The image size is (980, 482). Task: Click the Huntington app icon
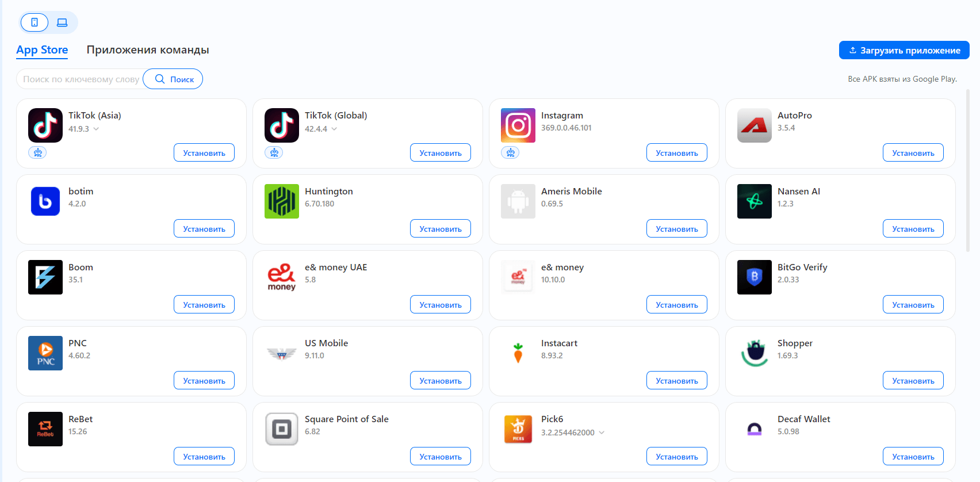(x=282, y=201)
